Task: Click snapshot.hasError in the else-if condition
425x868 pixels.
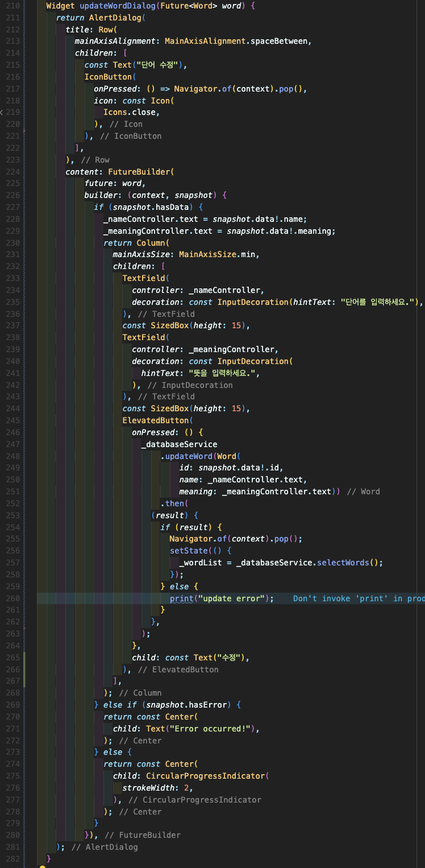Action: (x=186, y=705)
